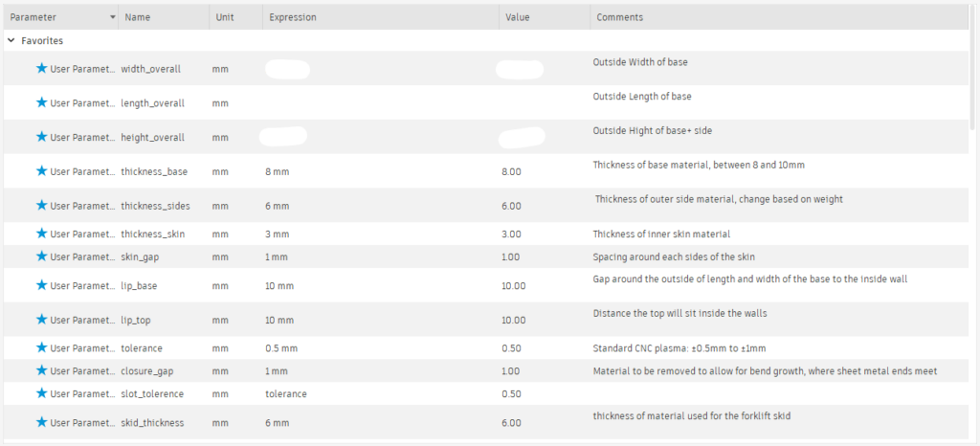Toggle the star for skin_gap parameter
This screenshot has height=446, width=980.
click(x=41, y=256)
